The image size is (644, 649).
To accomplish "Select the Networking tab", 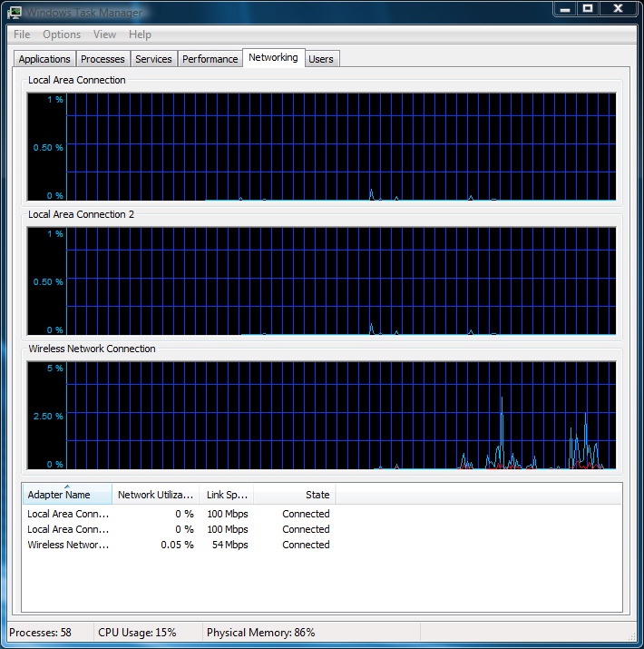I will [273, 57].
